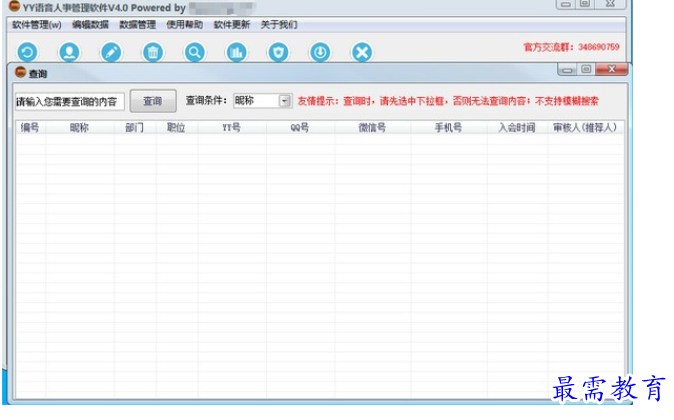
Task: Focus the query content input field
Action: pos(70,101)
